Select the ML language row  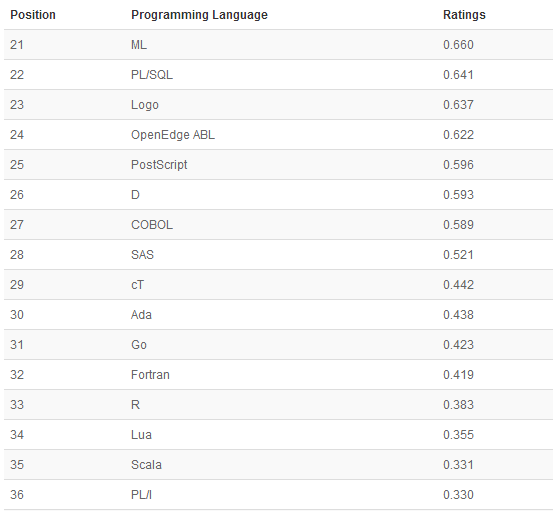click(x=278, y=45)
